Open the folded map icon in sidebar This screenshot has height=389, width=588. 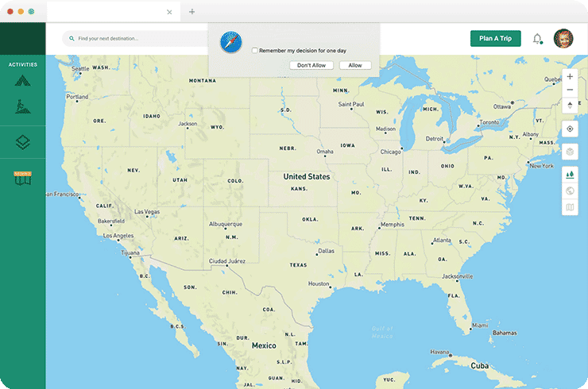23,178
